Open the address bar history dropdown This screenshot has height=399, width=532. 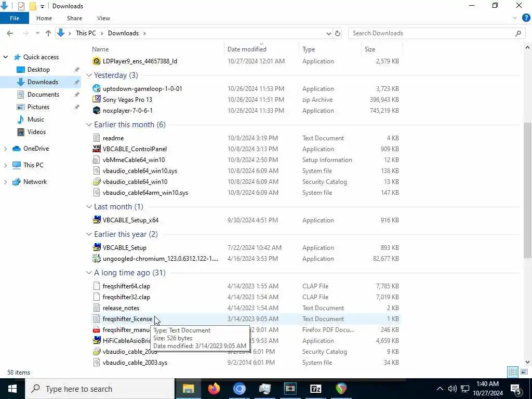point(328,33)
